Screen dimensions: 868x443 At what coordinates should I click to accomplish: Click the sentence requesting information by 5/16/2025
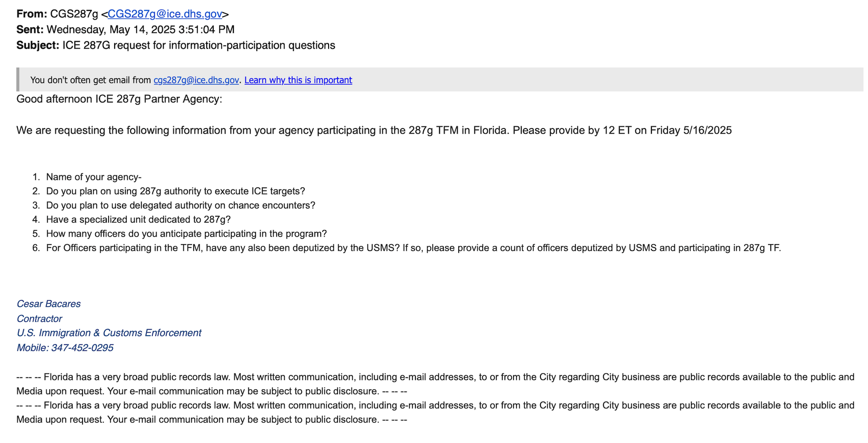[374, 130]
